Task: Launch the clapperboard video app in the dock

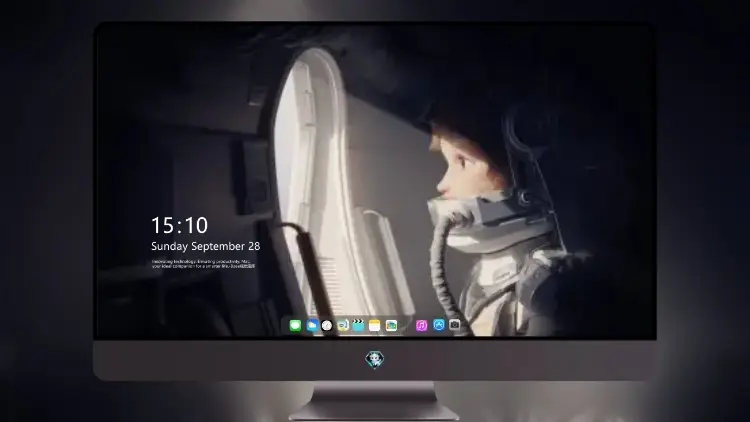Action: 358,325
